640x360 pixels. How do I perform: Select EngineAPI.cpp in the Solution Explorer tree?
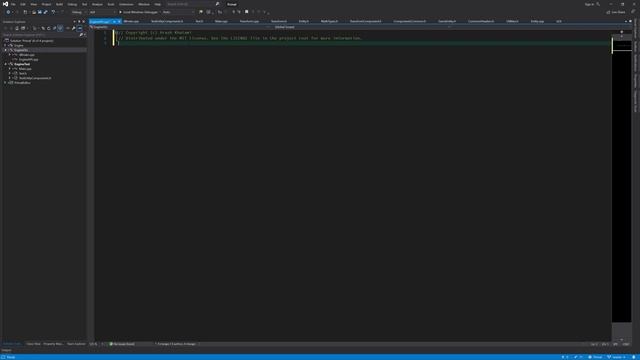click(28, 59)
